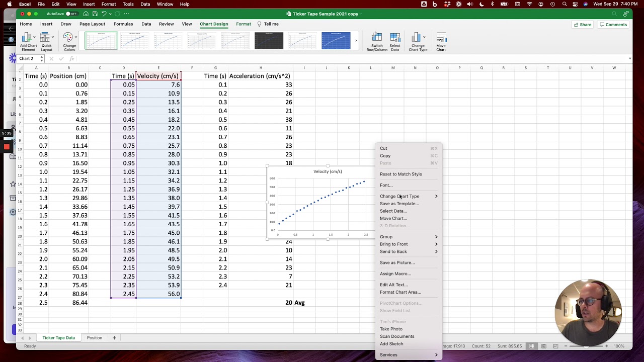The image size is (644, 362).
Task: Click the add new sheet plus button
Action: tap(114, 338)
